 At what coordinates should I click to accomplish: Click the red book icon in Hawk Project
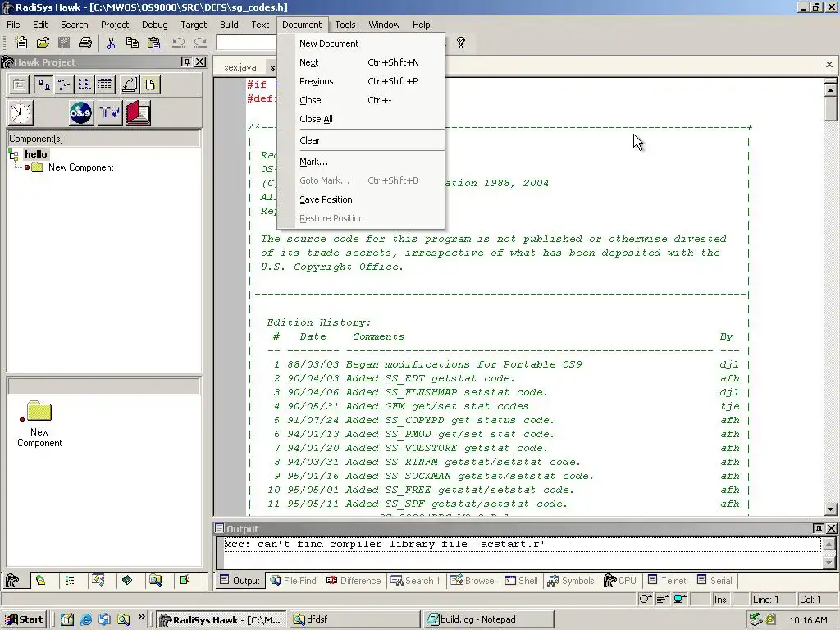[x=138, y=112]
